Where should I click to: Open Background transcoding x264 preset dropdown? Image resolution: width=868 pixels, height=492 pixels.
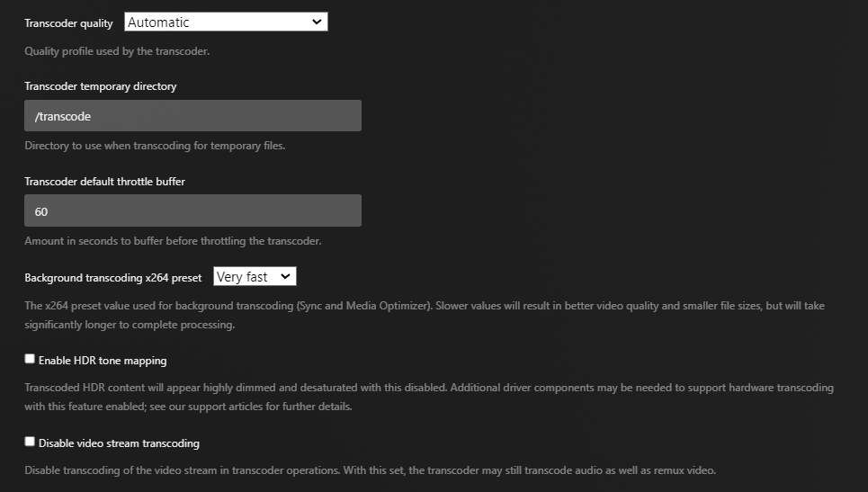(255, 276)
